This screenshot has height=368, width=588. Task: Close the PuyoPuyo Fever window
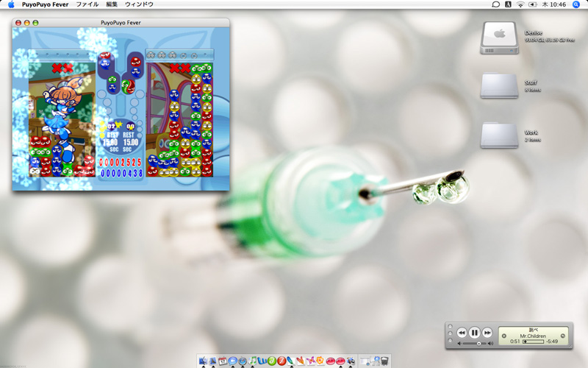pos(18,23)
